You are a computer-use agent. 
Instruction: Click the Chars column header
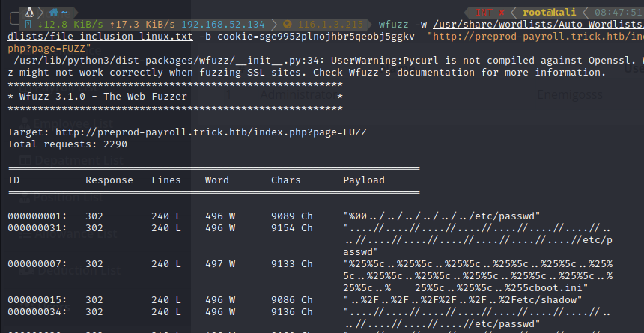[x=286, y=180]
